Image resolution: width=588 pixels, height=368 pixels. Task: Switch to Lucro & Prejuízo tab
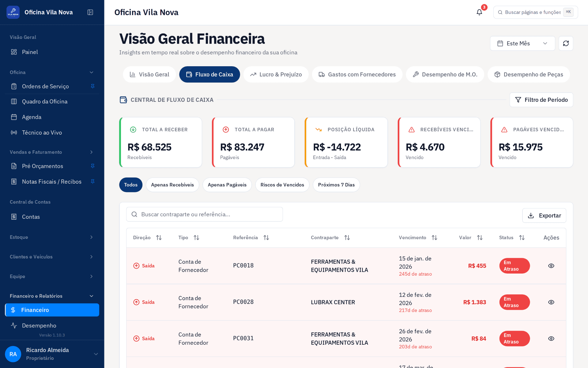(276, 75)
